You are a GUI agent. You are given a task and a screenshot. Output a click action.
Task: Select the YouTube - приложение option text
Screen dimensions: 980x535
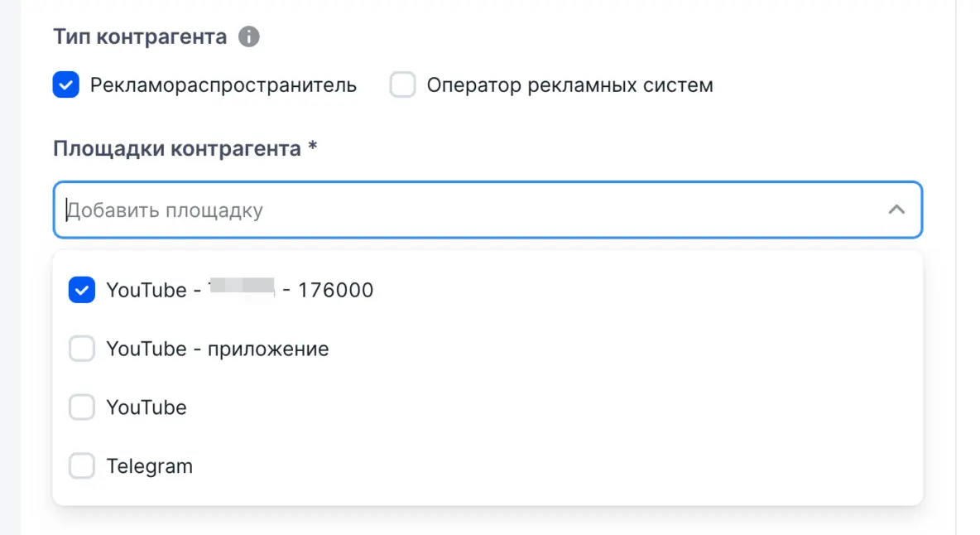(217, 349)
